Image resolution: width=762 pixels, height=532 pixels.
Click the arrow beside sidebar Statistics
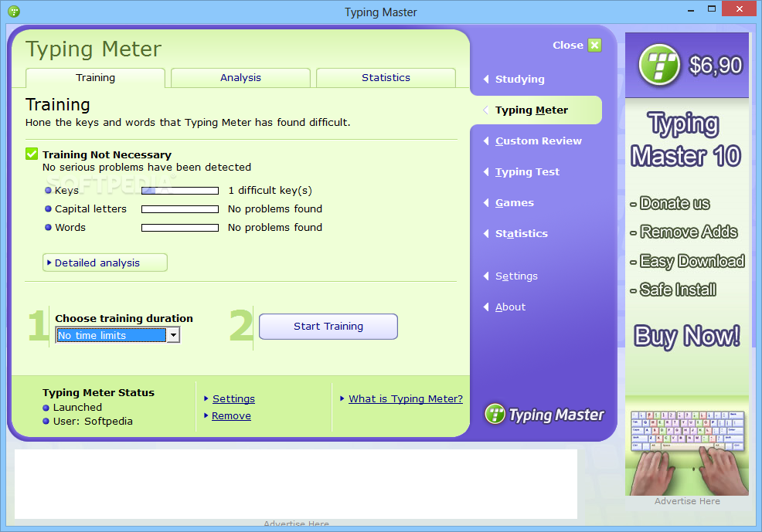[x=486, y=233]
